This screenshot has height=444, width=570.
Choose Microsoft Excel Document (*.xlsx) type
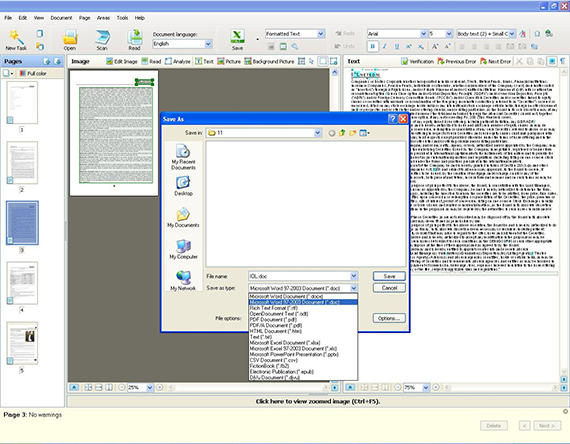point(303,343)
